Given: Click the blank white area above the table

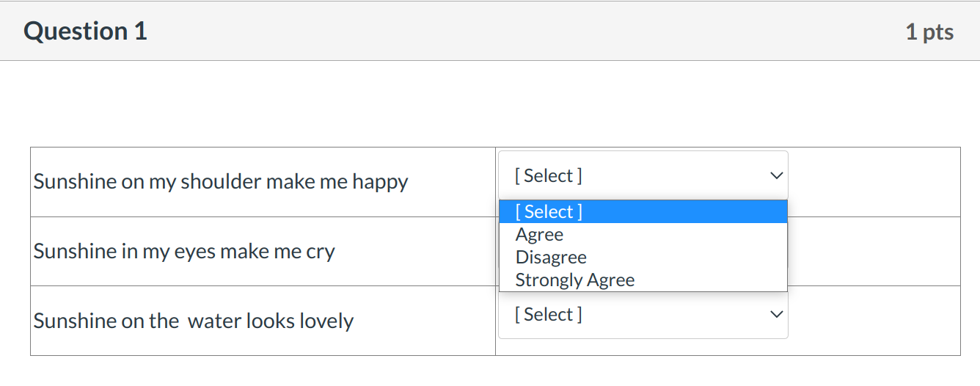Looking at the screenshot, I should pyautogui.click(x=490, y=103).
